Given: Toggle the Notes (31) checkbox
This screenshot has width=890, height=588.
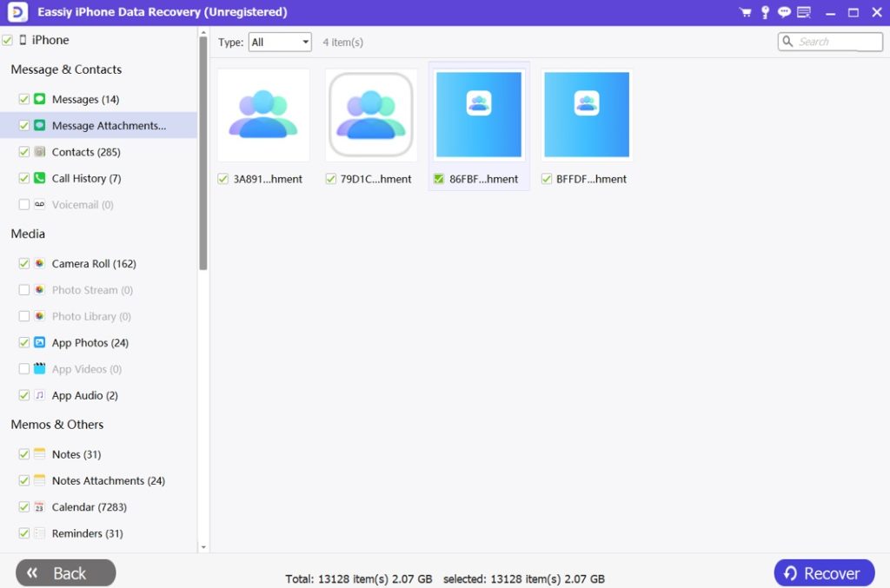Looking at the screenshot, I should point(23,453).
